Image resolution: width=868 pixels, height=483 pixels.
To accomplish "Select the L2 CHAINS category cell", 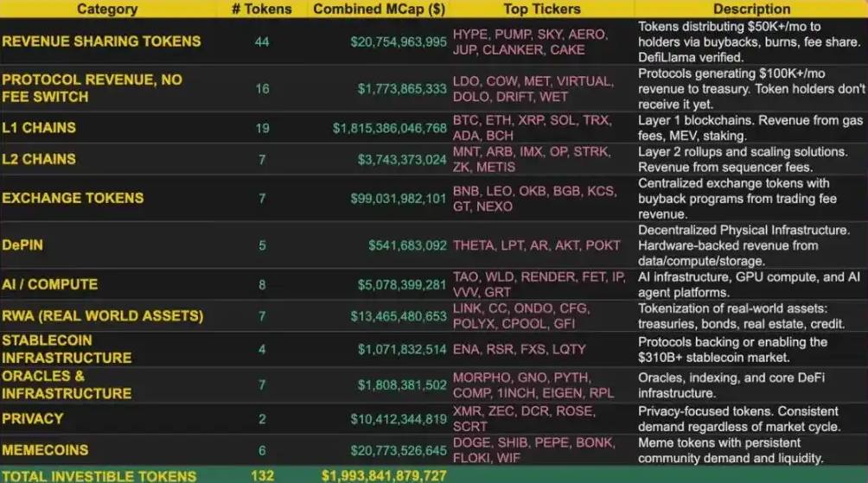I will [39, 159].
